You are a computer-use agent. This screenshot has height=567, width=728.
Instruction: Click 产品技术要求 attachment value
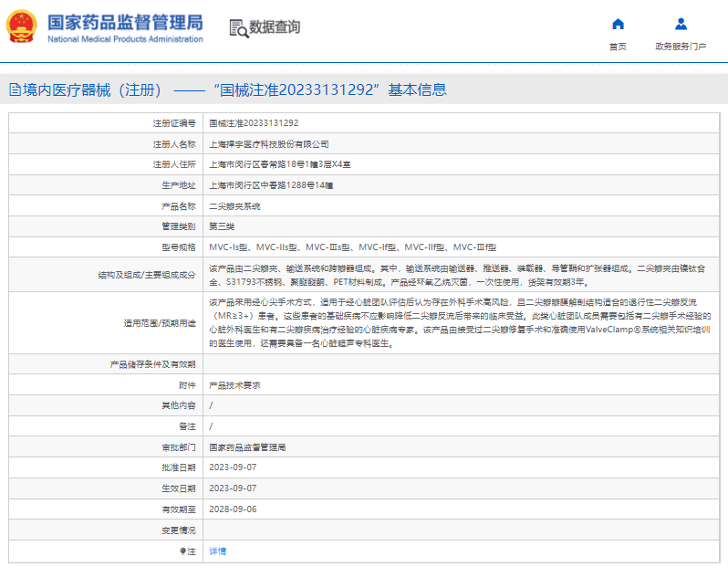pos(234,385)
